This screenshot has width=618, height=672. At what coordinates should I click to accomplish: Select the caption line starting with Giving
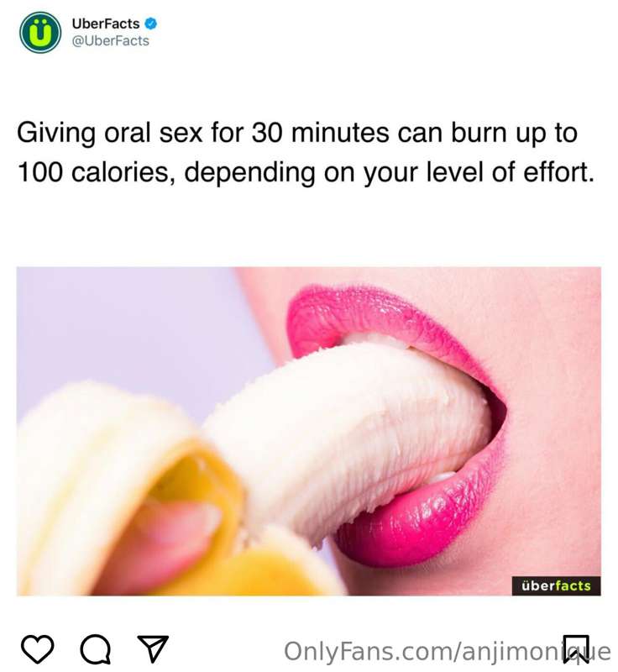click(297, 133)
